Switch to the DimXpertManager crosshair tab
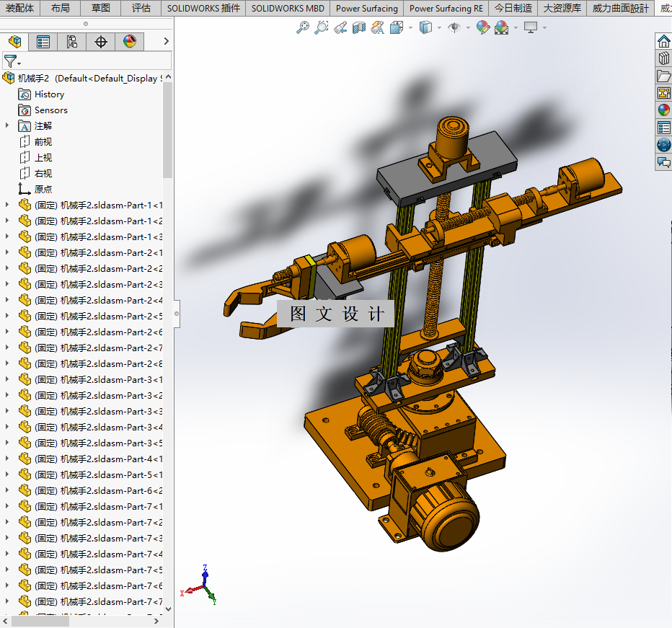672x628 pixels. (x=101, y=42)
